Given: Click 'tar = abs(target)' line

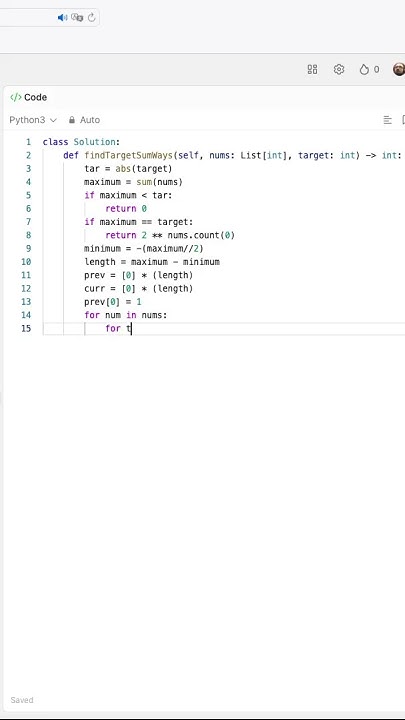Looking at the screenshot, I should pyautogui.click(x=128, y=169).
